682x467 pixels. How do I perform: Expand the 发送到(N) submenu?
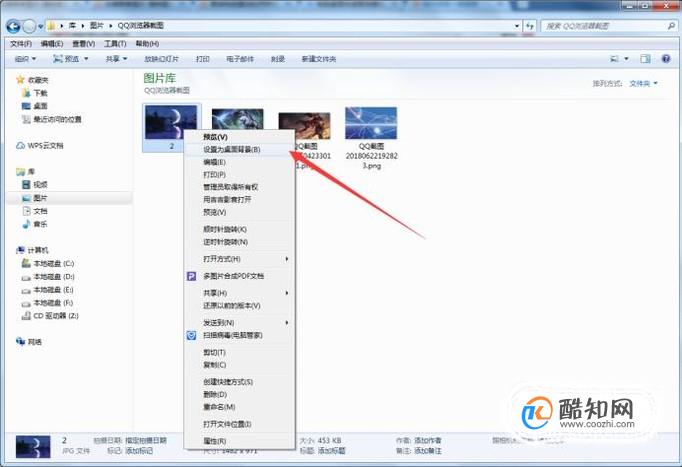[x=240, y=323]
